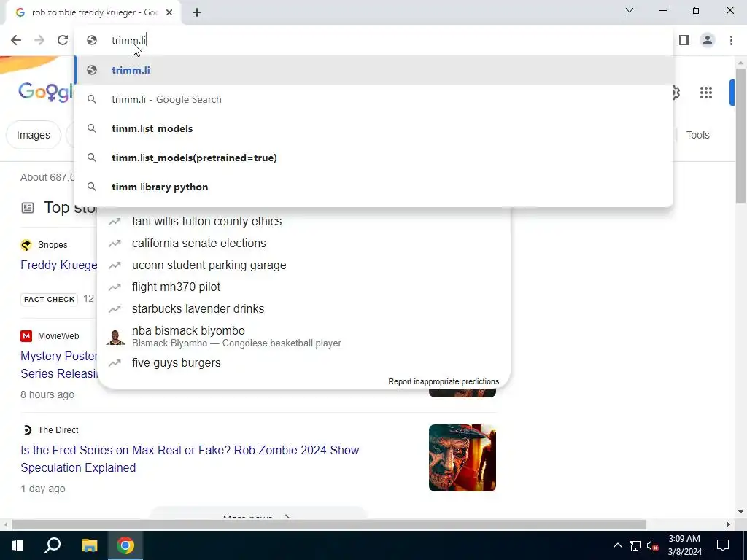Toggle the browser side panel icon
This screenshot has width=747, height=560.
tap(684, 40)
